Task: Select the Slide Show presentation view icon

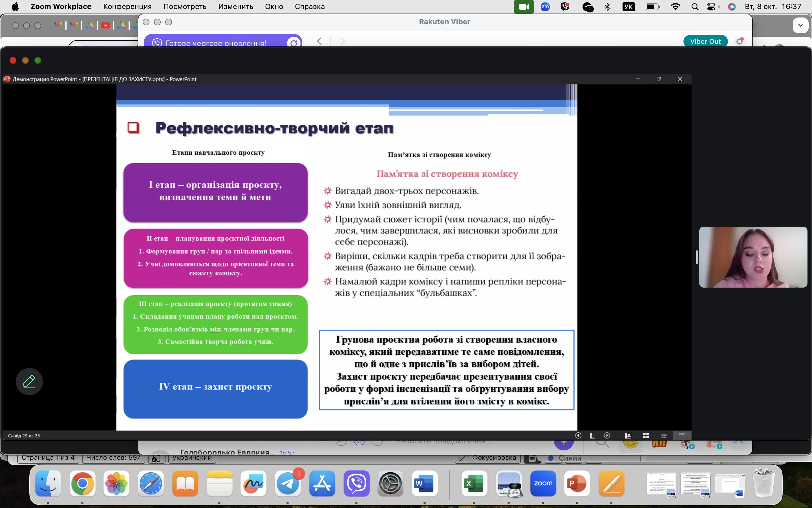Action: click(x=682, y=435)
